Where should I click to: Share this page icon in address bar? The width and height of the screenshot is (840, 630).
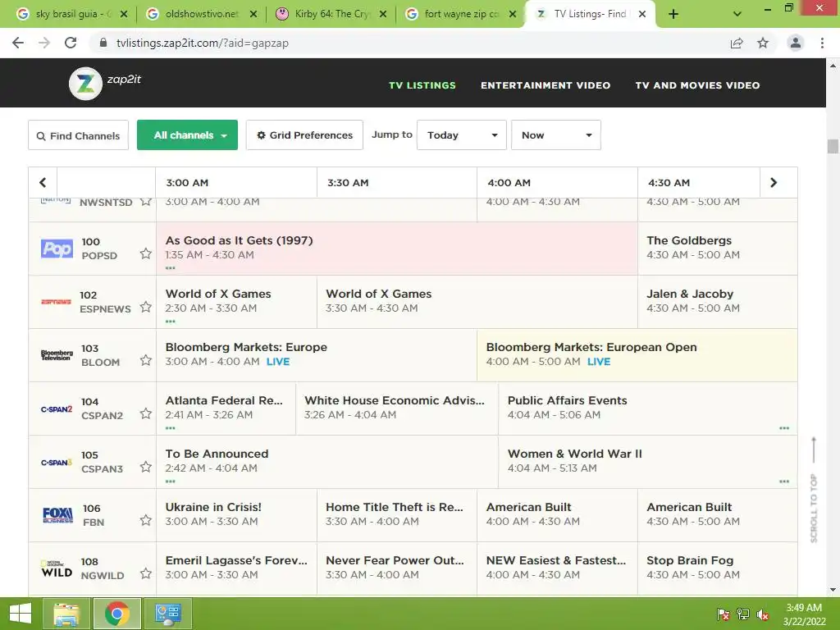point(737,43)
